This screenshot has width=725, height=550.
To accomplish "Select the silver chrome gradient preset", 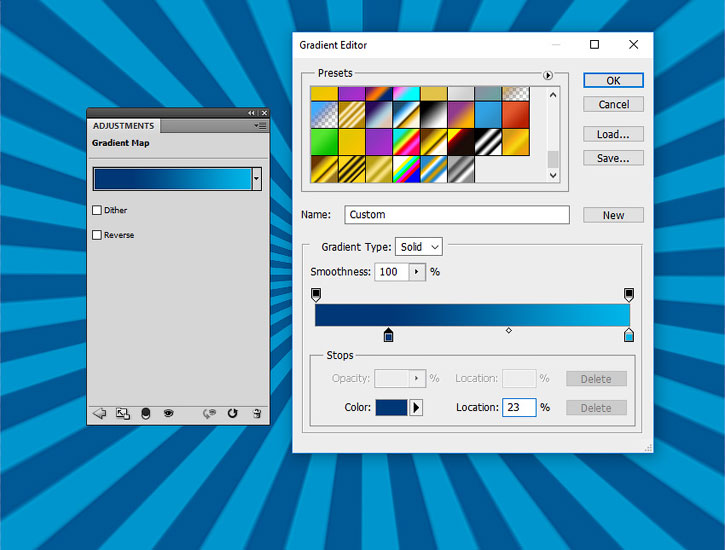I will 461,170.
